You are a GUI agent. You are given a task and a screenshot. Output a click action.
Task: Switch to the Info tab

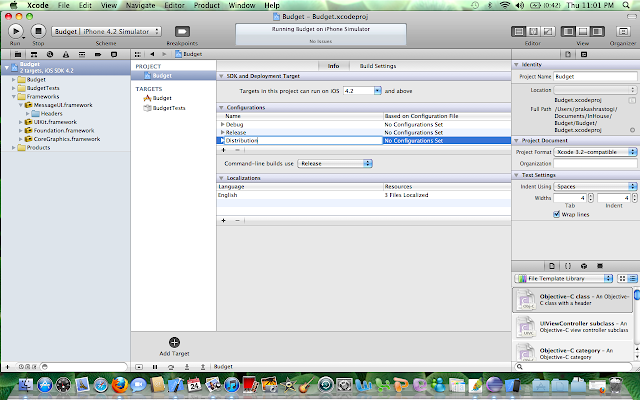(333, 66)
